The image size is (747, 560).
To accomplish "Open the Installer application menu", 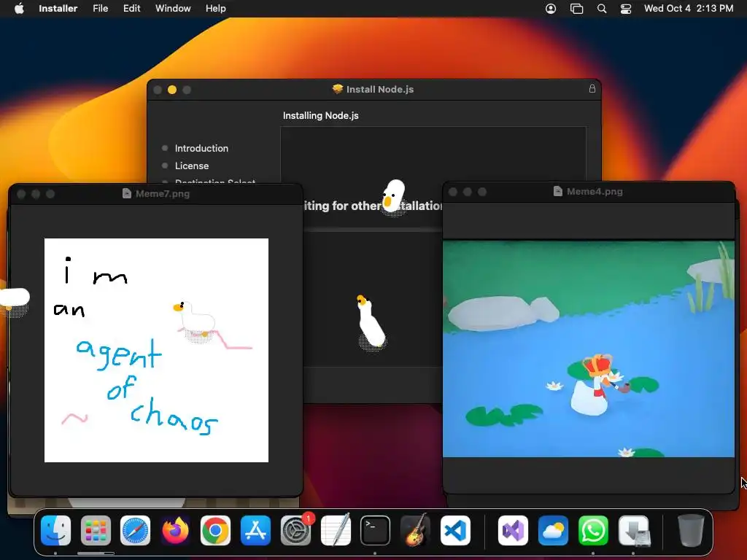I will (58, 9).
